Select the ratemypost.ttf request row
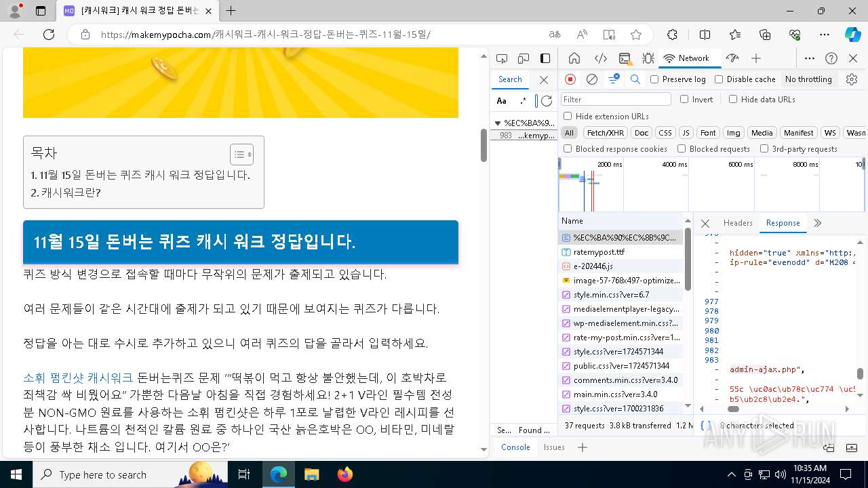The image size is (868, 488). click(620, 251)
